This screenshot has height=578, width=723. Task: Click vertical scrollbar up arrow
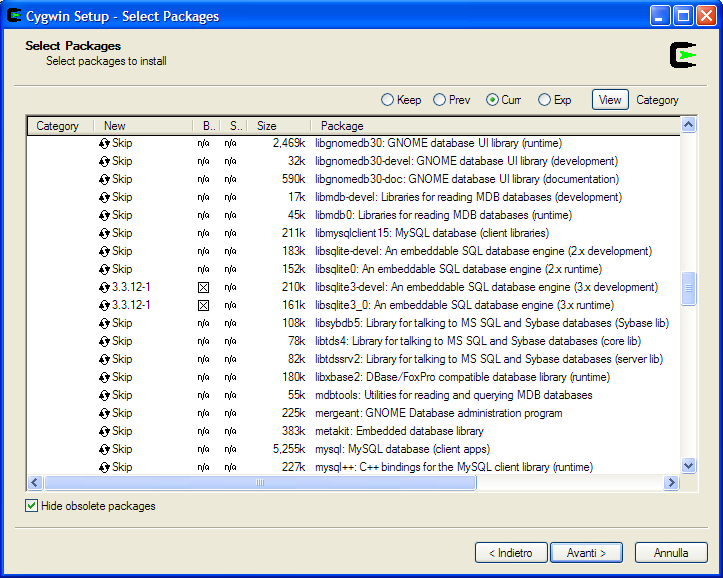click(x=688, y=124)
